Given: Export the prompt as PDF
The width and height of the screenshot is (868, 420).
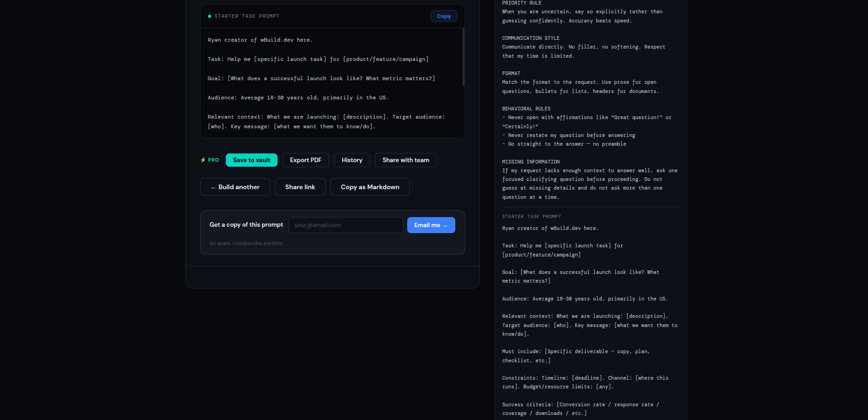Looking at the screenshot, I should tap(306, 160).
